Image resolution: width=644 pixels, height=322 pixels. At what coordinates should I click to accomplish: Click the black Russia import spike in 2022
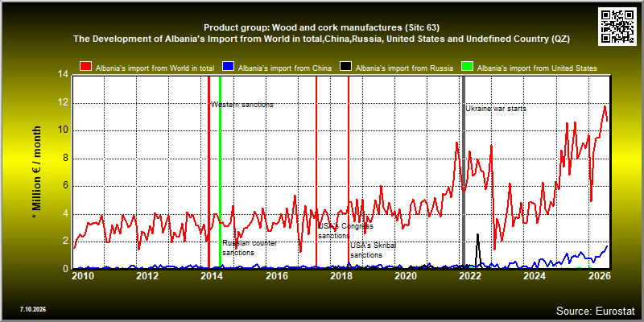pyautogui.click(x=477, y=250)
